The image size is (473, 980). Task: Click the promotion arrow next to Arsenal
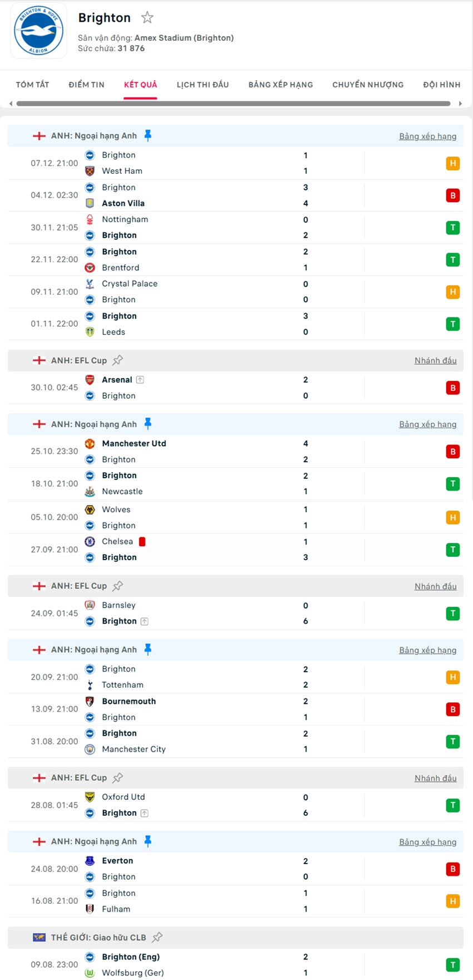(x=140, y=379)
